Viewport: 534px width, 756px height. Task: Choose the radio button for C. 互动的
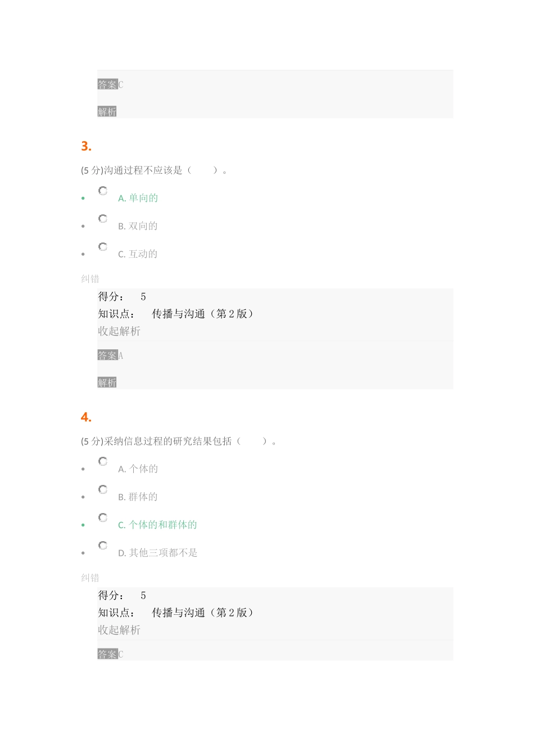[103, 247]
